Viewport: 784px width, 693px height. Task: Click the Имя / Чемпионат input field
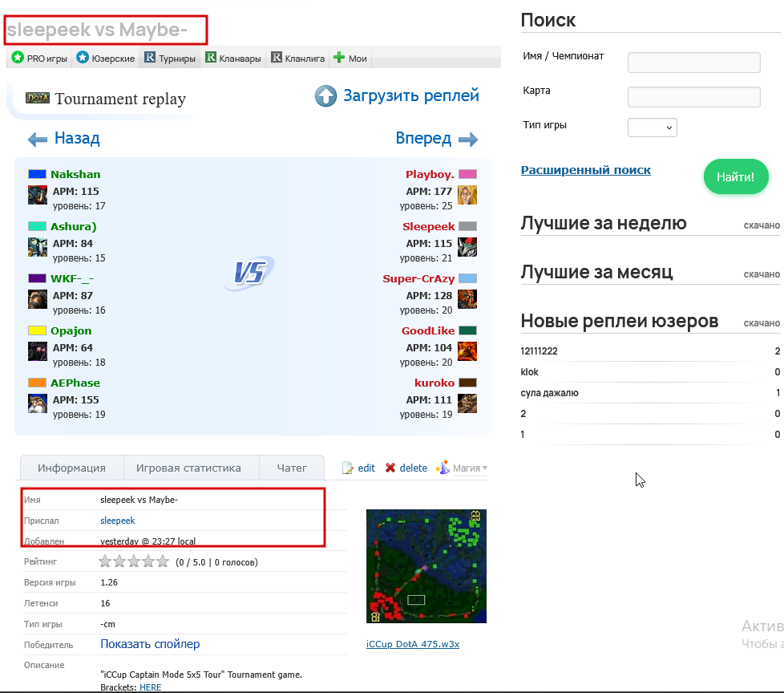tap(694, 63)
